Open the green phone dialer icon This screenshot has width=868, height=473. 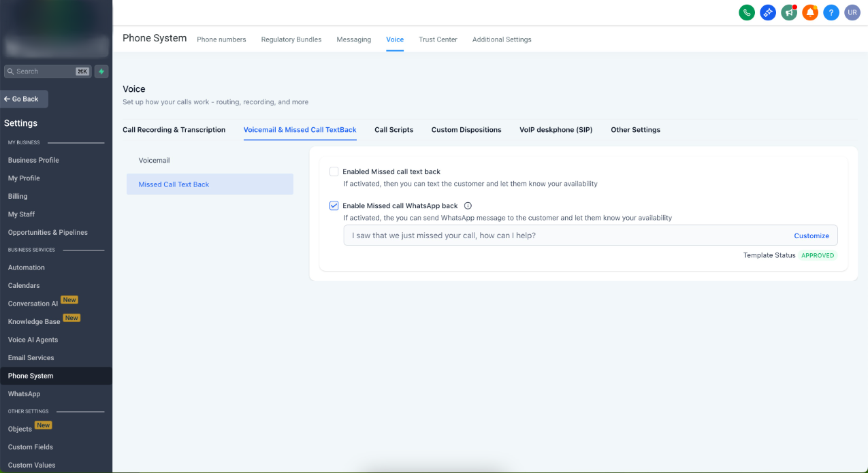[747, 12]
